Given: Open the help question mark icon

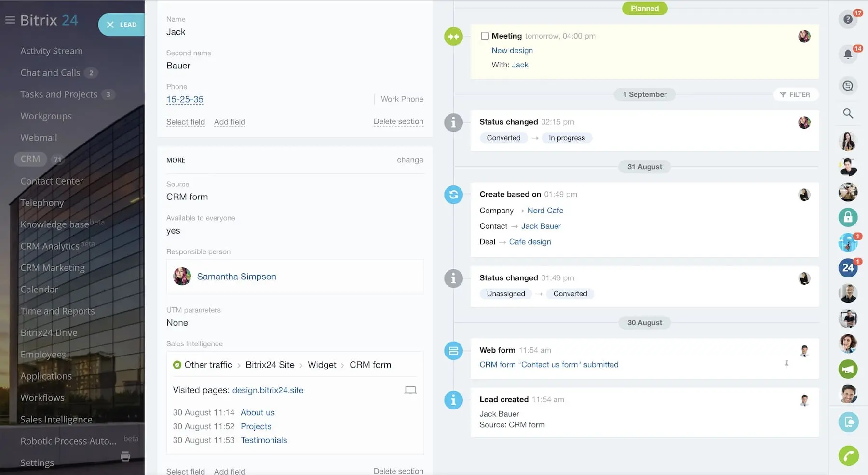Looking at the screenshot, I should [847, 20].
